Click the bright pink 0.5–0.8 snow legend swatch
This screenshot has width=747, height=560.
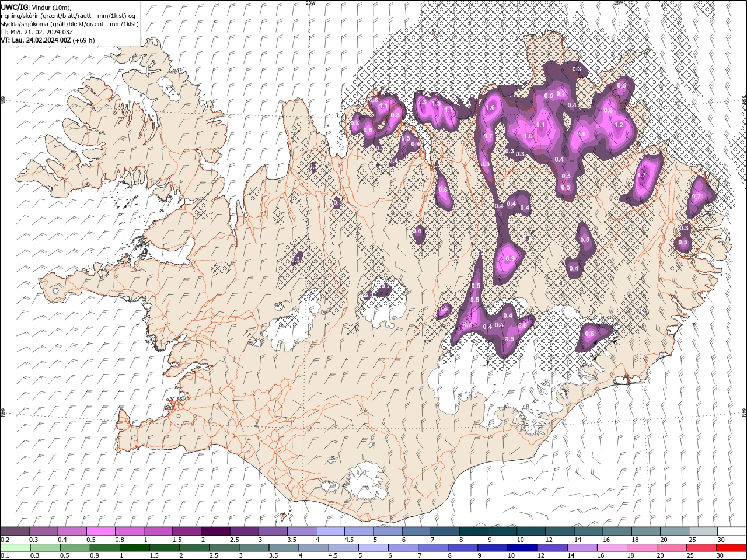(x=101, y=531)
